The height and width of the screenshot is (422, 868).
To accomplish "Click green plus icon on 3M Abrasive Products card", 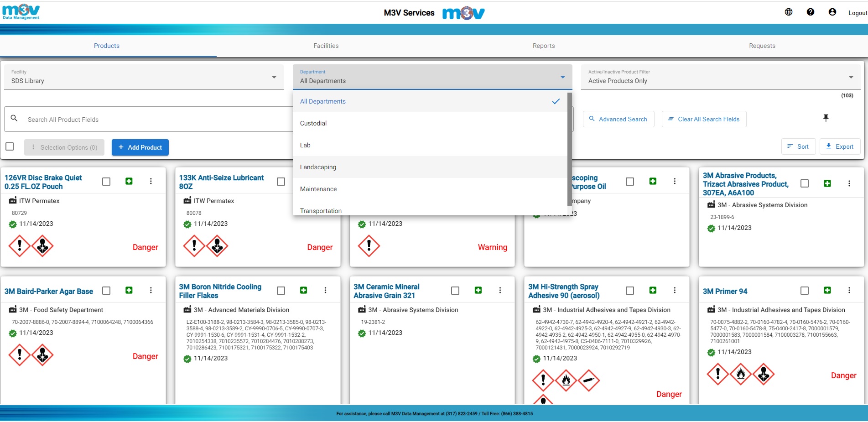I will [x=827, y=183].
